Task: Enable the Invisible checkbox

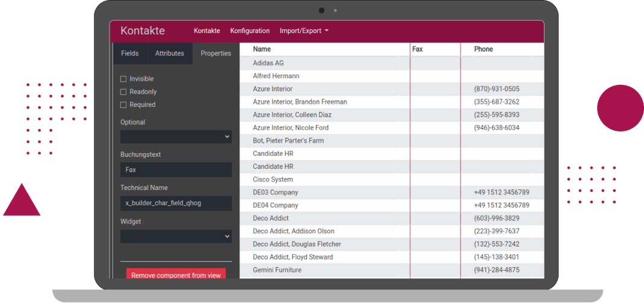Action: (123, 79)
